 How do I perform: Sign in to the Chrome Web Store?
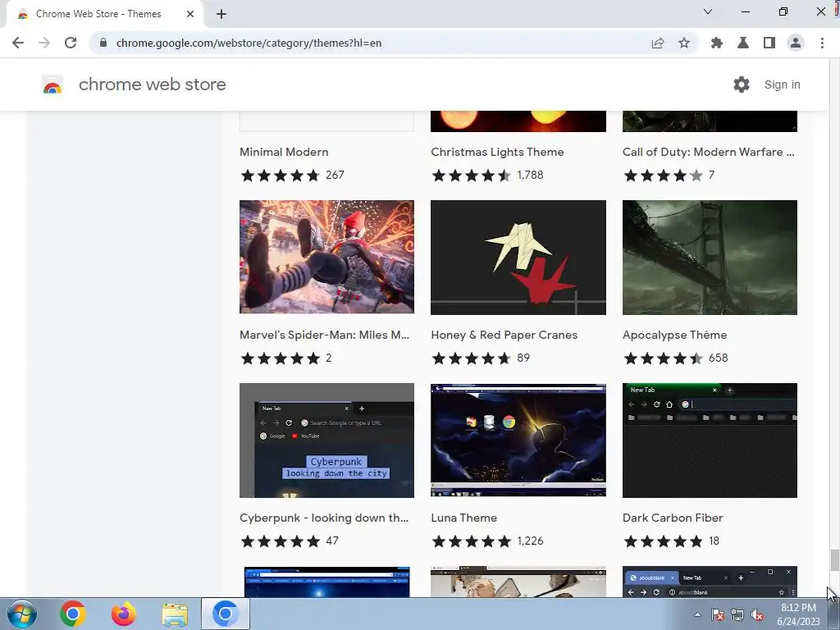[782, 84]
